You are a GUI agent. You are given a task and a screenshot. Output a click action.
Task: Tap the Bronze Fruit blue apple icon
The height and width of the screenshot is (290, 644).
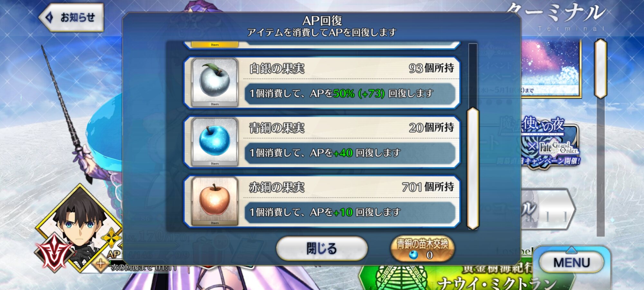click(x=215, y=141)
